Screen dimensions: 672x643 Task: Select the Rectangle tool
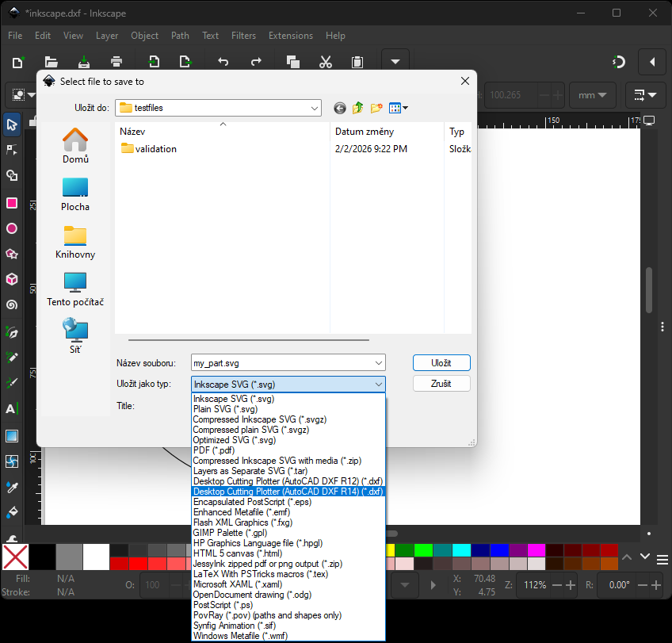[12, 203]
